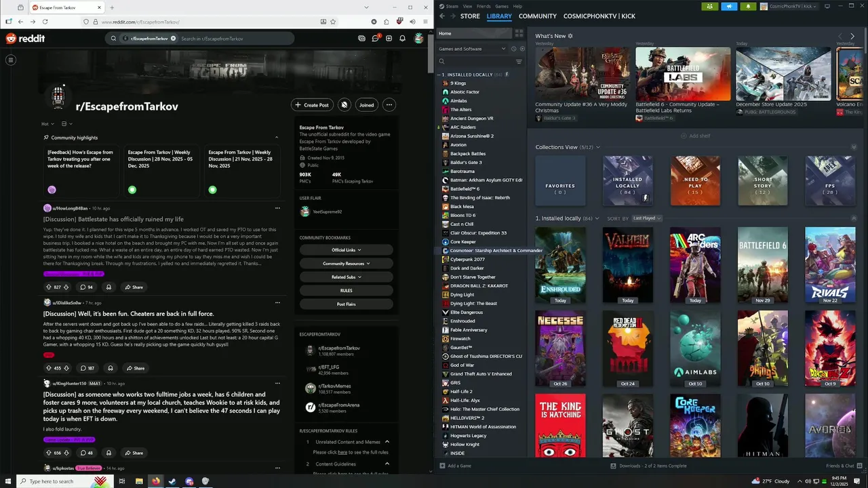Open the Battlefield Labs news thumbnail
Screen dimensions: 868x488
coord(683,74)
